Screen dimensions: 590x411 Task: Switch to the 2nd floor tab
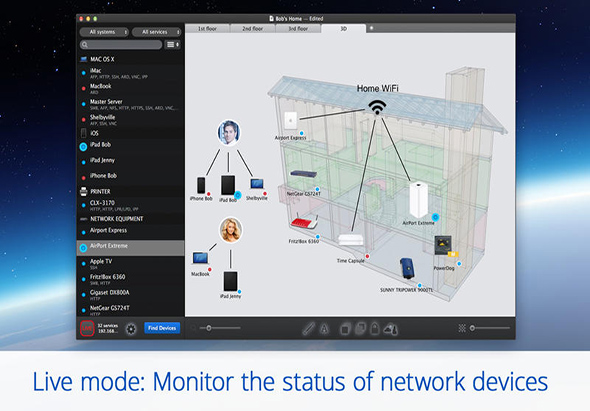[x=252, y=29]
